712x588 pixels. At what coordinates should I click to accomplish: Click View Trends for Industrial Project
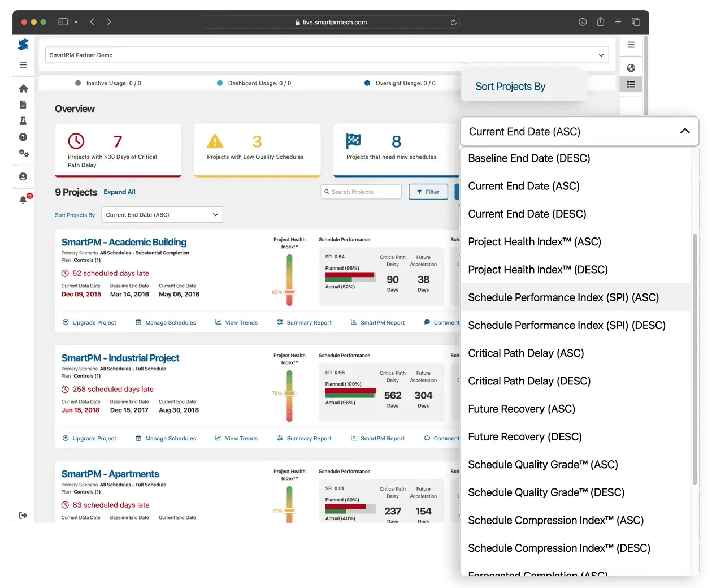[x=236, y=439]
